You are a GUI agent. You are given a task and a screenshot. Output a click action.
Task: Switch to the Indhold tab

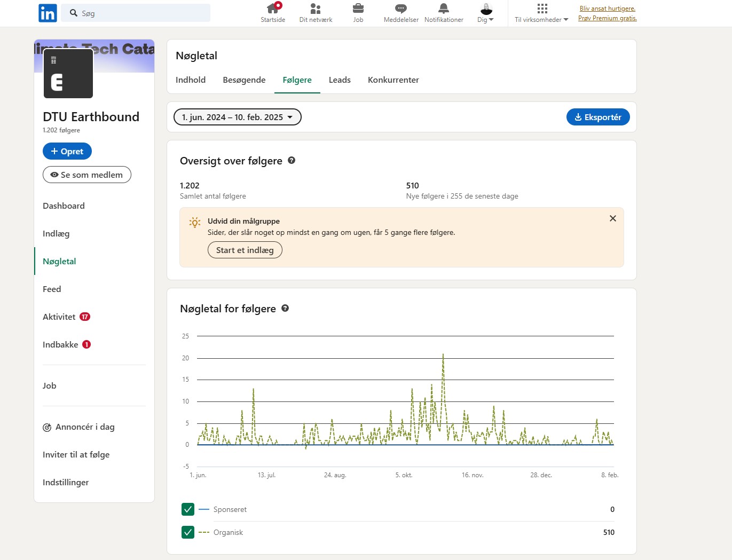point(191,80)
